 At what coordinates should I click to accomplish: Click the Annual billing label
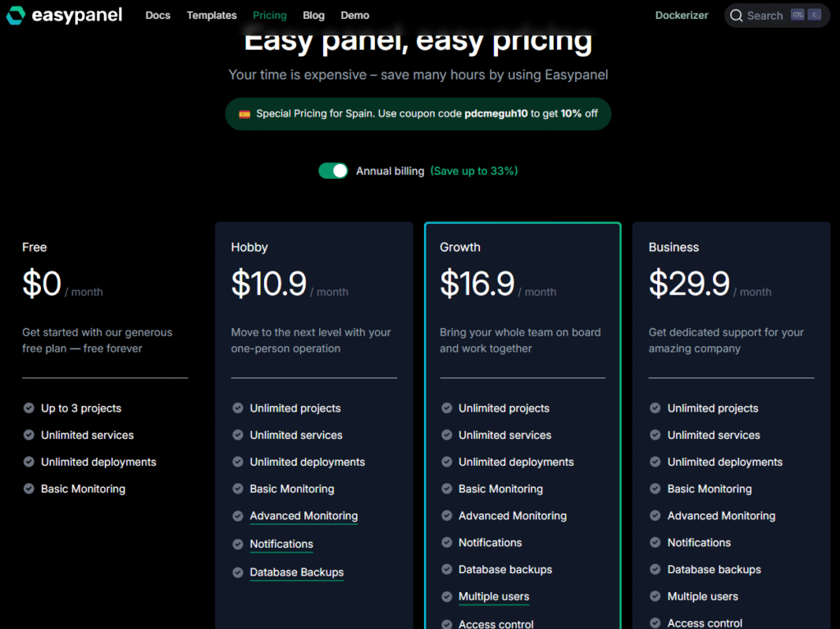coord(390,171)
